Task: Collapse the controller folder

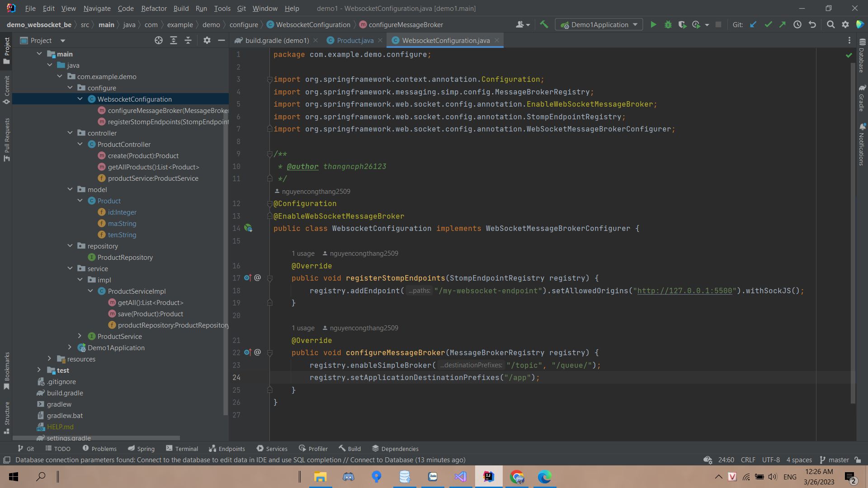Action: (70, 133)
